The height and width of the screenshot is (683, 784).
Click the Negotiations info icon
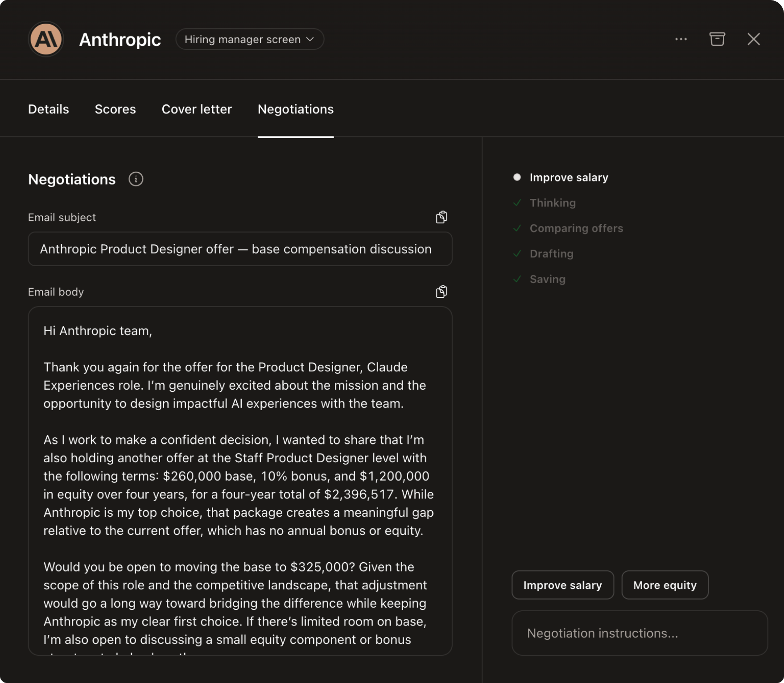pyautogui.click(x=136, y=179)
